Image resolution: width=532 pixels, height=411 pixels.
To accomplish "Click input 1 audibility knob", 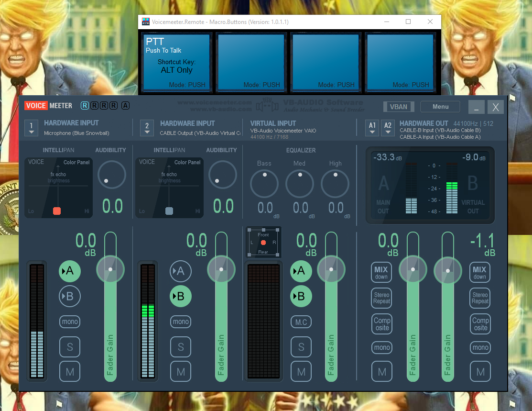I will click(x=112, y=175).
